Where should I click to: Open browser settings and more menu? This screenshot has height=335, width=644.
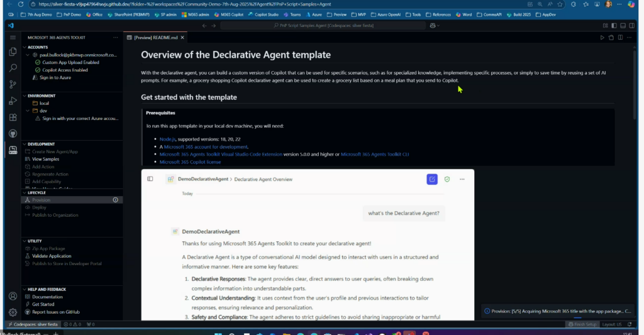(x=619, y=4)
